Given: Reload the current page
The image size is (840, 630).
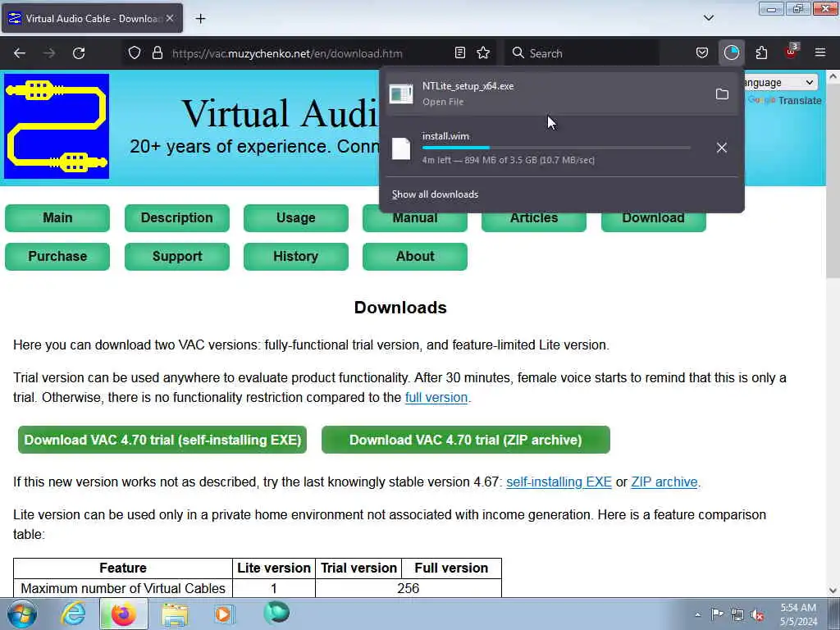Looking at the screenshot, I should click(79, 53).
